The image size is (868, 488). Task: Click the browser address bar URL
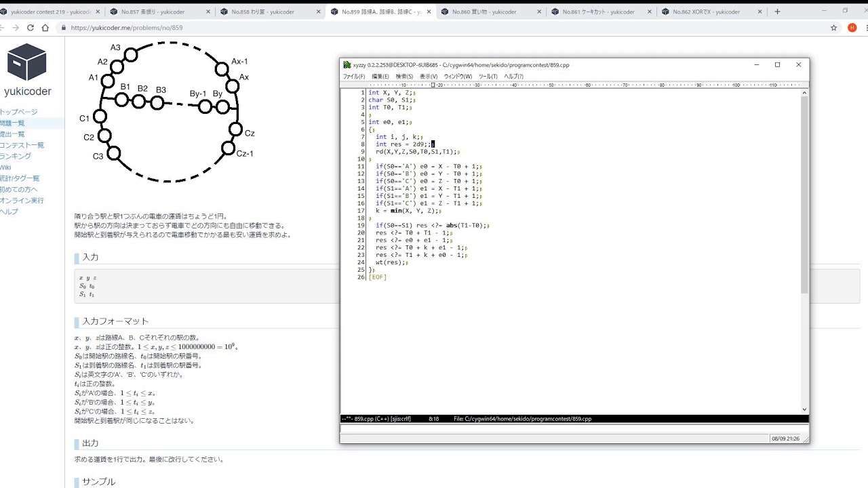[x=127, y=28]
